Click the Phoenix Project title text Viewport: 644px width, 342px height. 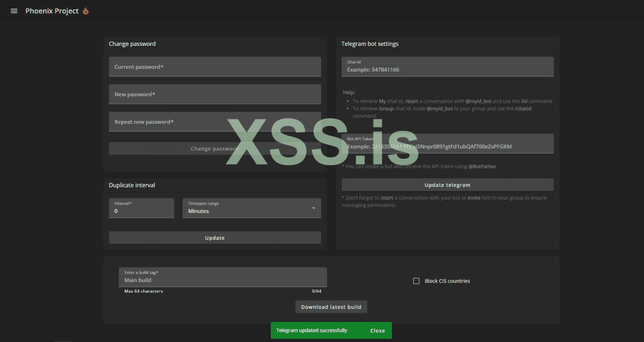(x=52, y=11)
